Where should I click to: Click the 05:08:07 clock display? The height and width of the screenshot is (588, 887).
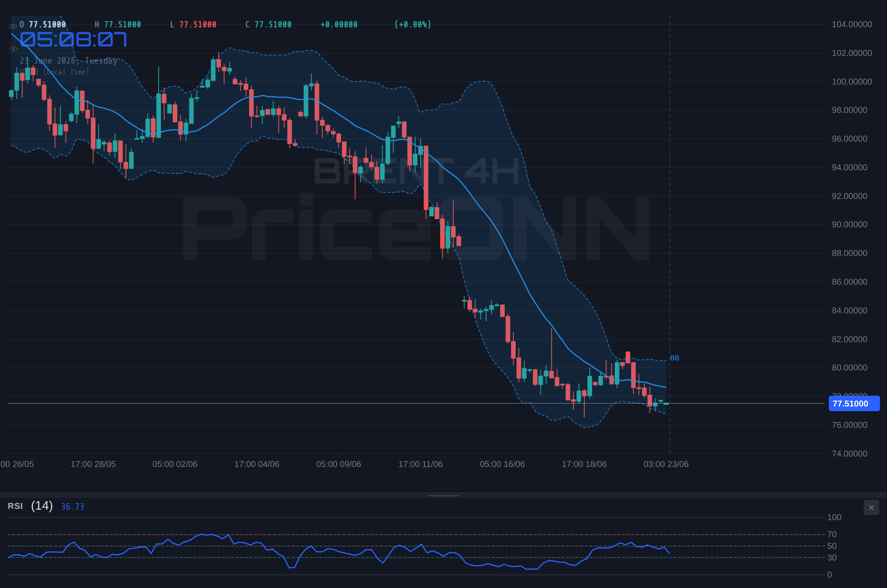coord(73,40)
